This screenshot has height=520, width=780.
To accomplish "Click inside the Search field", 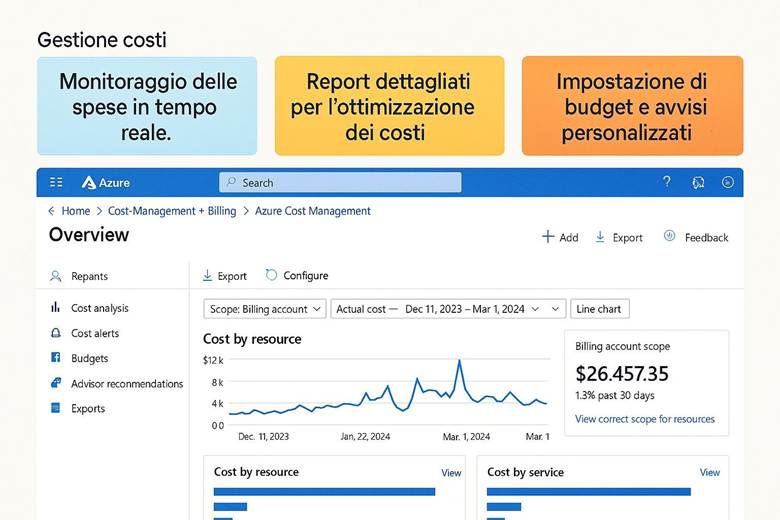I will click(340, 182).
